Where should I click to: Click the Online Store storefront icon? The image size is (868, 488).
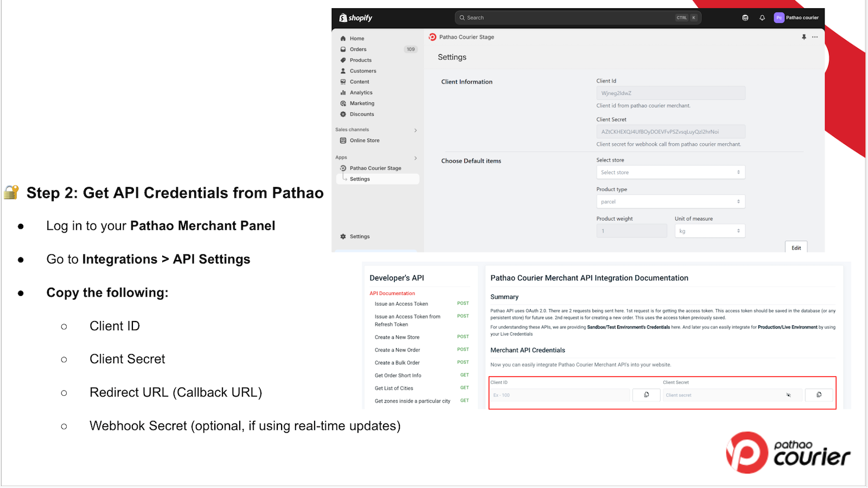[343, 140]
